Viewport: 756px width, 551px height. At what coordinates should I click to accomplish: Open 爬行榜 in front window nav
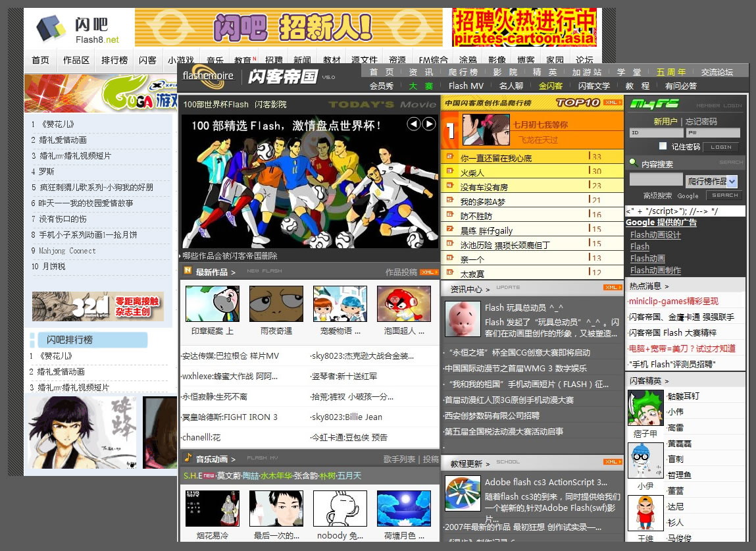463,72
